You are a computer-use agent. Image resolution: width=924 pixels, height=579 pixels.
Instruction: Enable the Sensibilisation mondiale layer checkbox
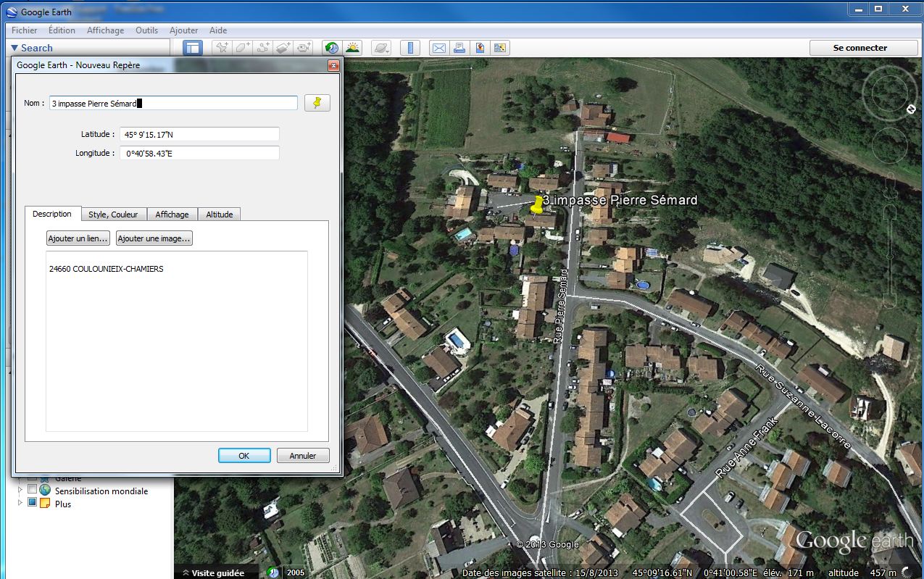[x=32, y=491]
